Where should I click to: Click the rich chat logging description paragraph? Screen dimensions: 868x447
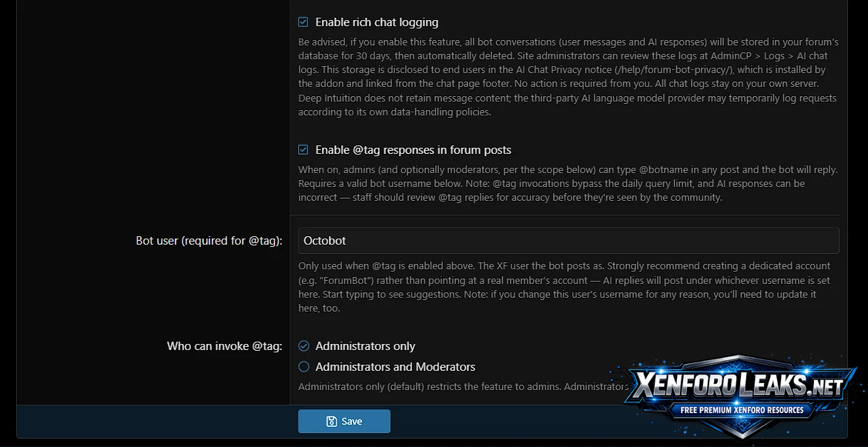568,77
